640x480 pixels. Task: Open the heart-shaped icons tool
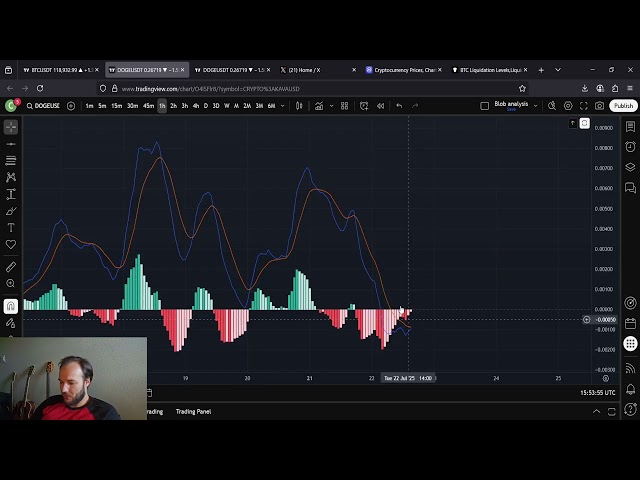(11, 245)
